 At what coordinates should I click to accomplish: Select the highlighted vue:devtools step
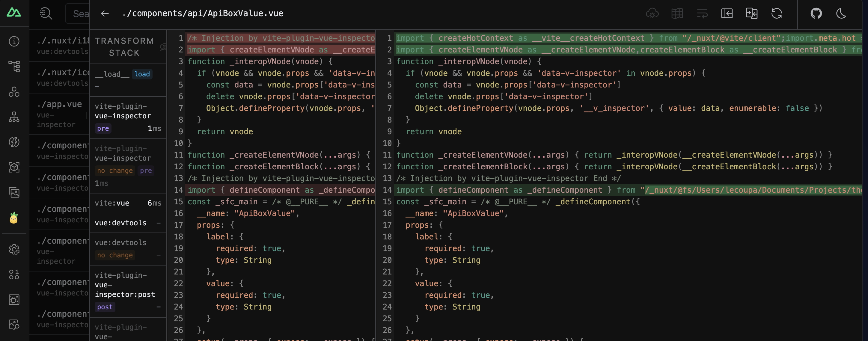(128, 223)
